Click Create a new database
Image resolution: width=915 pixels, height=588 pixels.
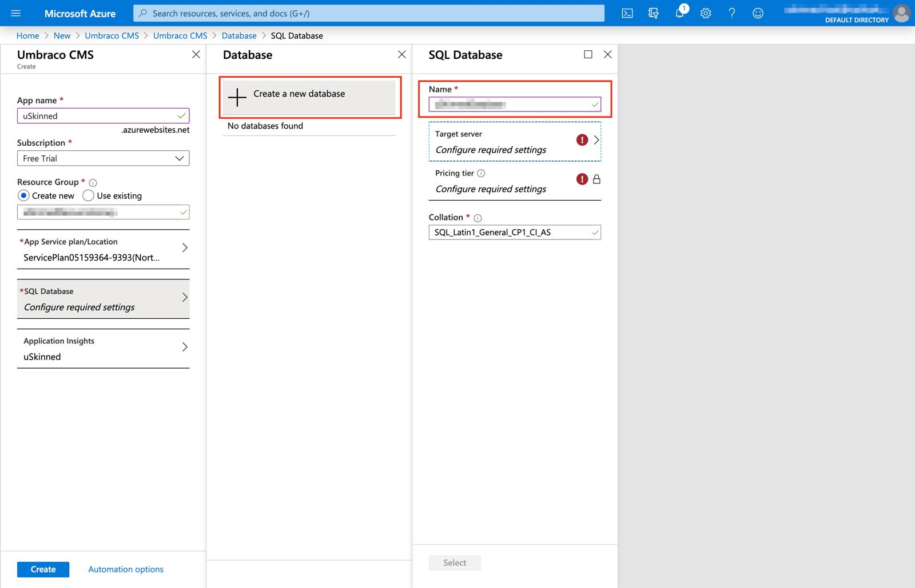point(309,97)
